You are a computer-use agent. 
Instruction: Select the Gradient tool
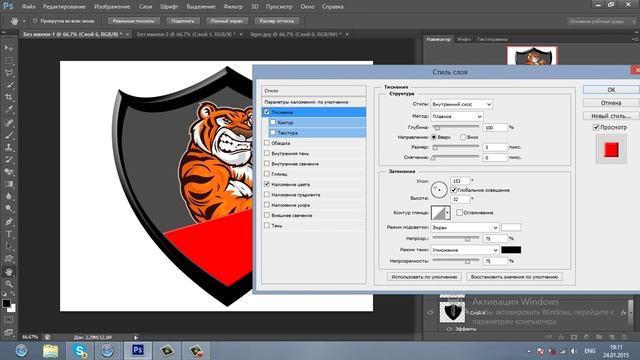(x=9, y=184)
